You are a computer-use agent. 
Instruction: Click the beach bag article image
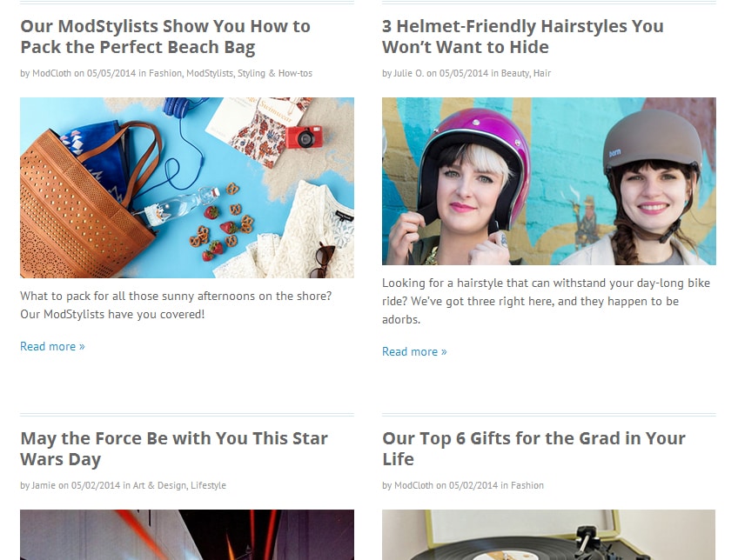point(187,188)
